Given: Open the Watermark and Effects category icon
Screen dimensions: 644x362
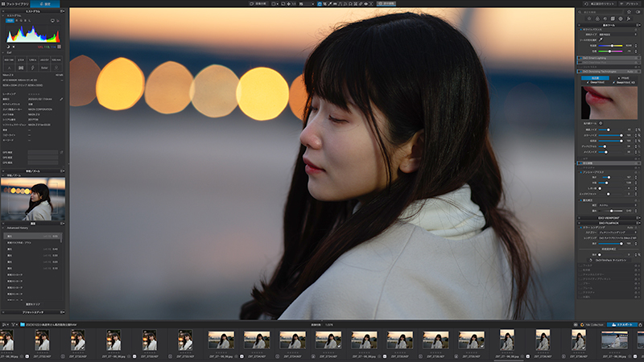Looking at the screenshot, I should coord(629,19).
